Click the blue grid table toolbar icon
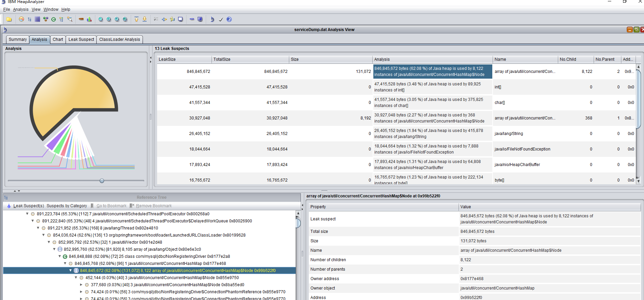This screenshot has width=644, height=300. coord(38,19)
